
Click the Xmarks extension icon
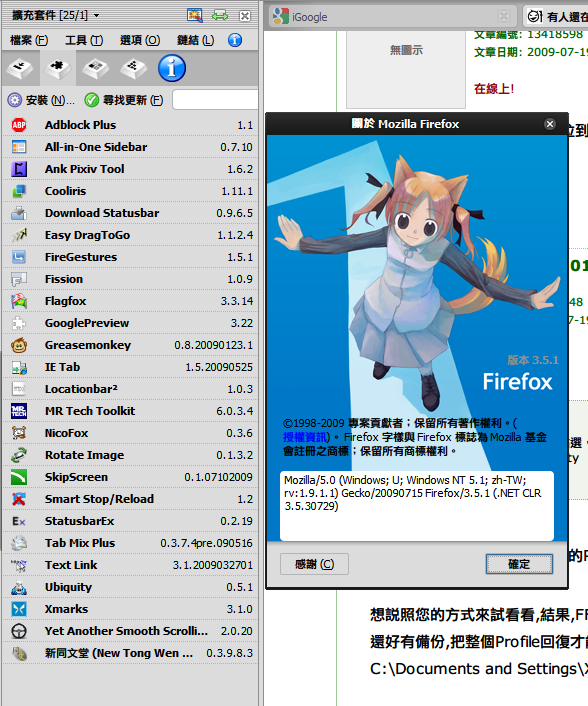[19, 609]
